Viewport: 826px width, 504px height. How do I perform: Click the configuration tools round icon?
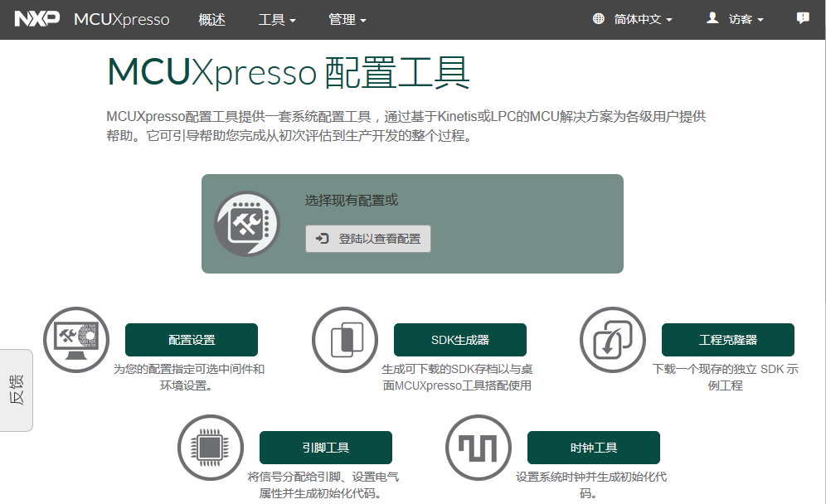[246, 224]
